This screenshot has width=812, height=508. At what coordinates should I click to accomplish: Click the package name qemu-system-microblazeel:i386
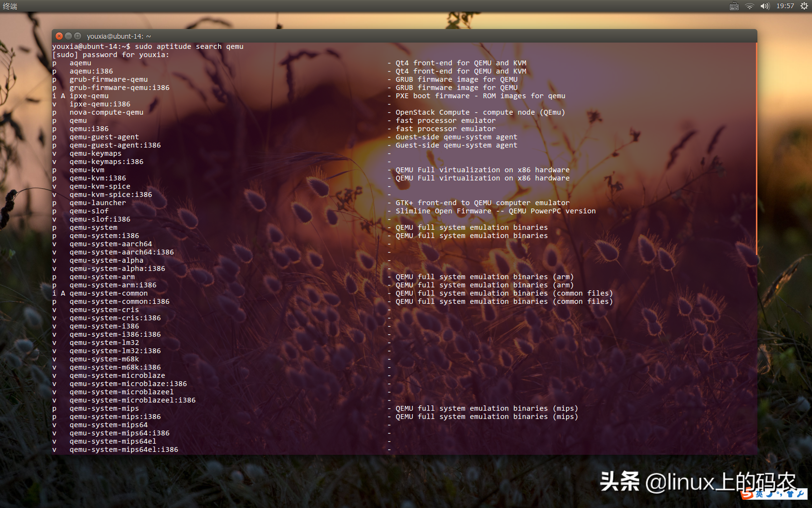pyautogui.click(x=132, y=400)
